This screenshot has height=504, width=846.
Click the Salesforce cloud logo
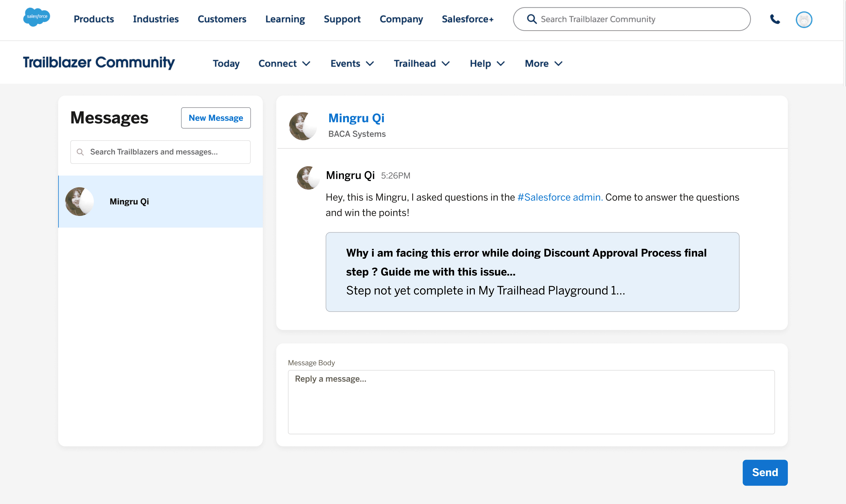point(36,17)
